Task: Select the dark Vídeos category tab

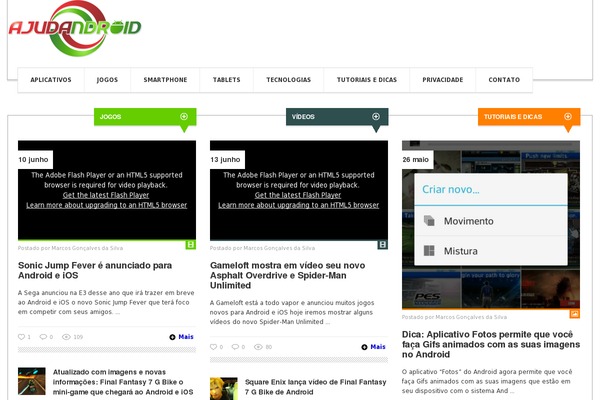Action: [337, 117]
